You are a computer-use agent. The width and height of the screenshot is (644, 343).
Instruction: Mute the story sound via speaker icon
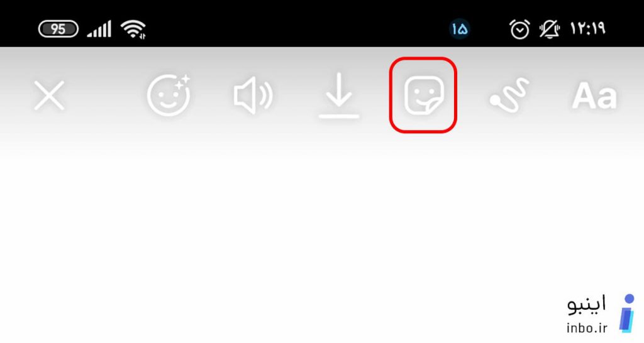point(253,95)
